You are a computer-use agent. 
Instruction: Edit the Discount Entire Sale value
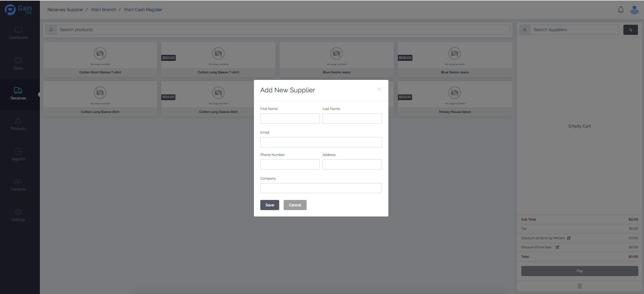(557, 247)
